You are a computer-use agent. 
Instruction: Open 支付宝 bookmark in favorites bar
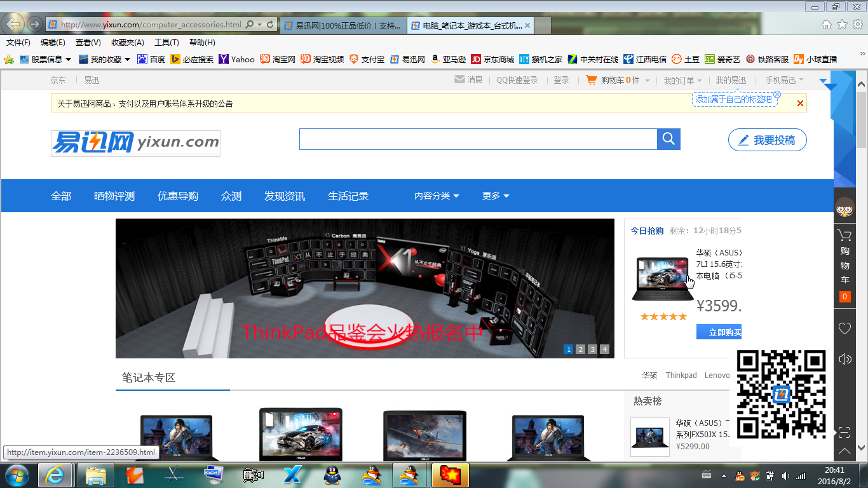(367, 59)
